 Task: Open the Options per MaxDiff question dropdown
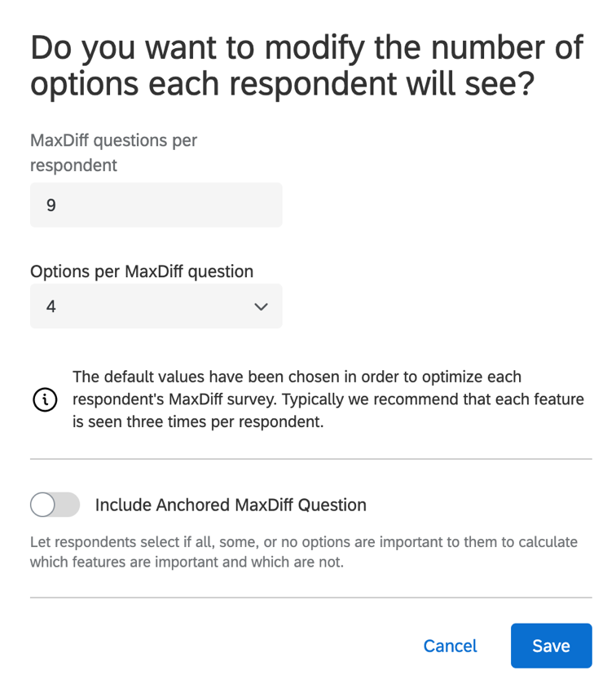156,307
